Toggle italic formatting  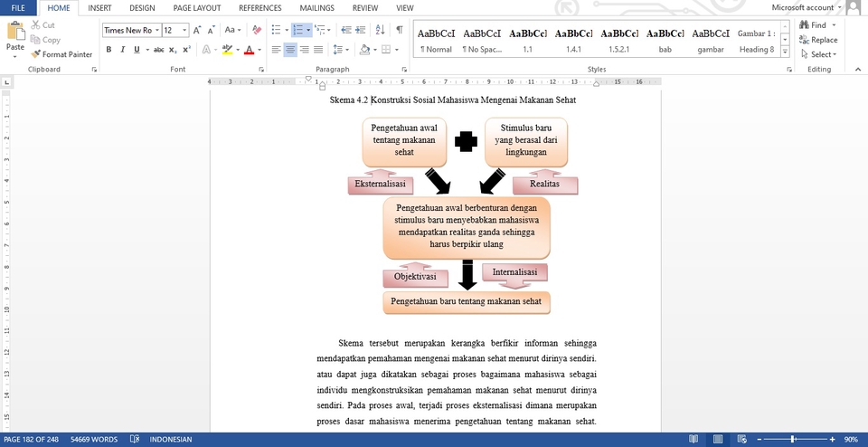coord(122,50)
